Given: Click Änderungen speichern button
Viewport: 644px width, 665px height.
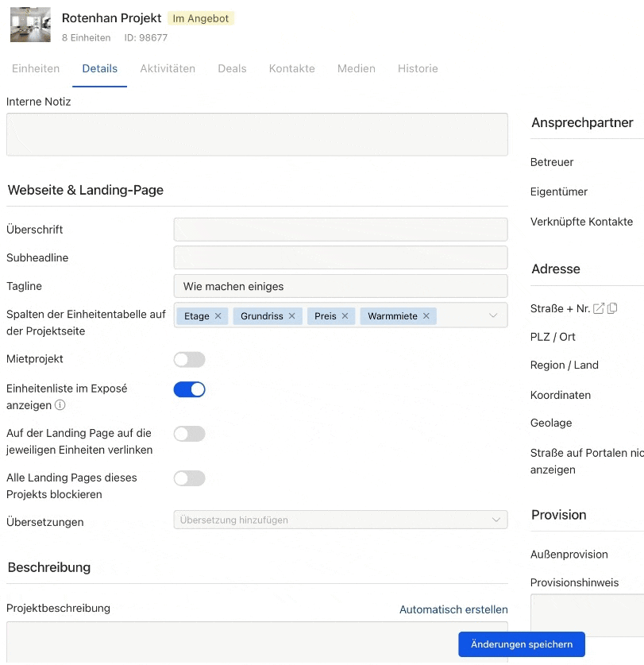Looking at the screenshot, I should (521, 644).
